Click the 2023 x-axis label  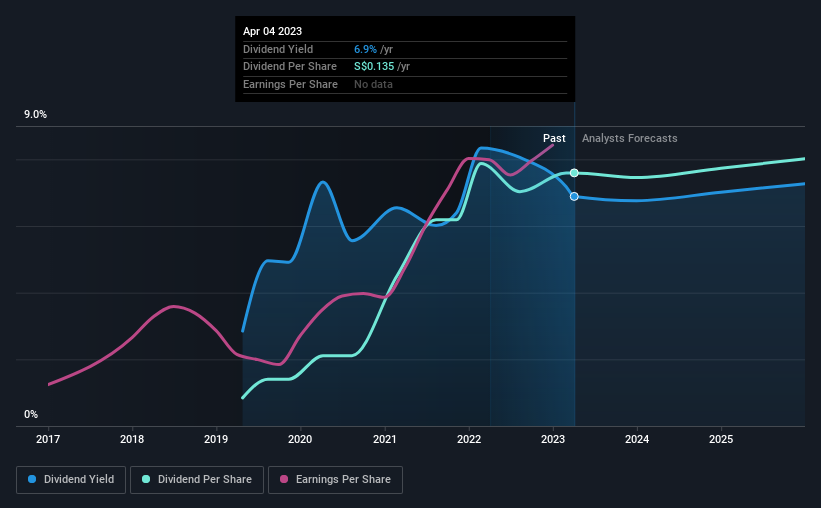[x=553, y=439]
